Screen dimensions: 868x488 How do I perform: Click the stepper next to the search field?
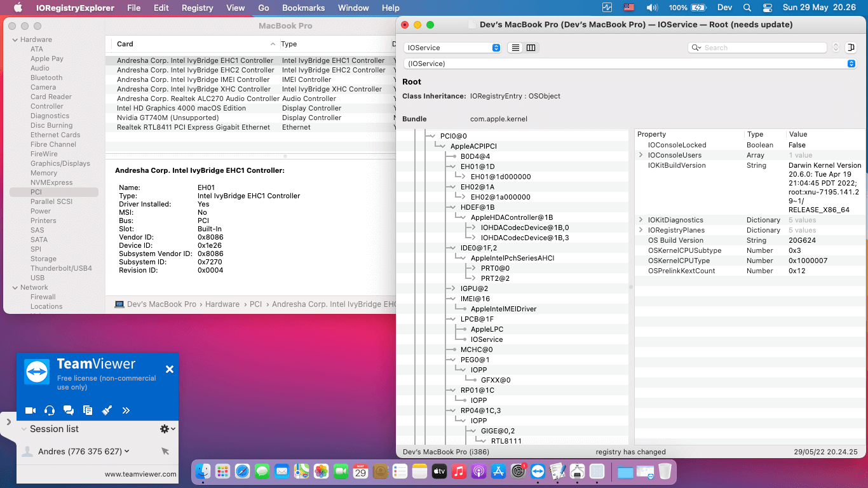click(836, 48)
